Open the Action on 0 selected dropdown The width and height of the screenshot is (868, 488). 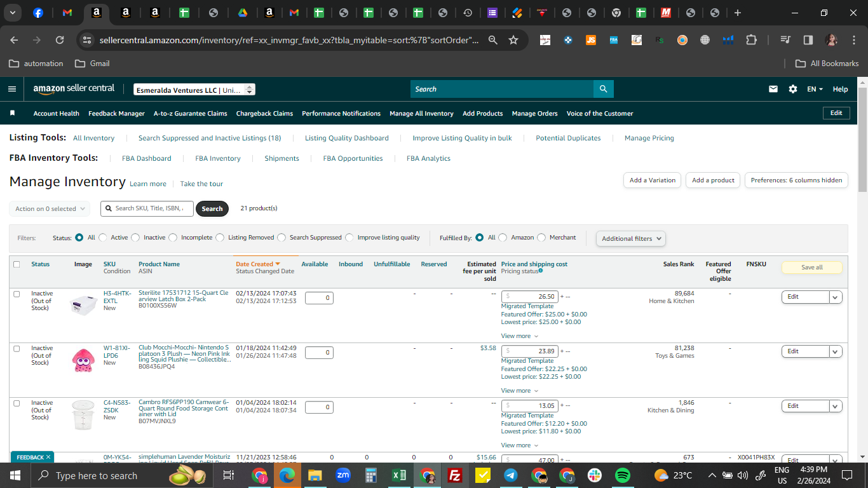[50, 208]
